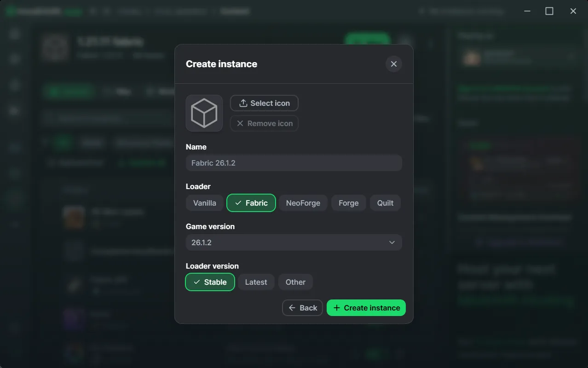Screen dimensions: 588x368
Task: Click the Name field showing Fabric 26.1.2
Action: (x=294, y=163)
